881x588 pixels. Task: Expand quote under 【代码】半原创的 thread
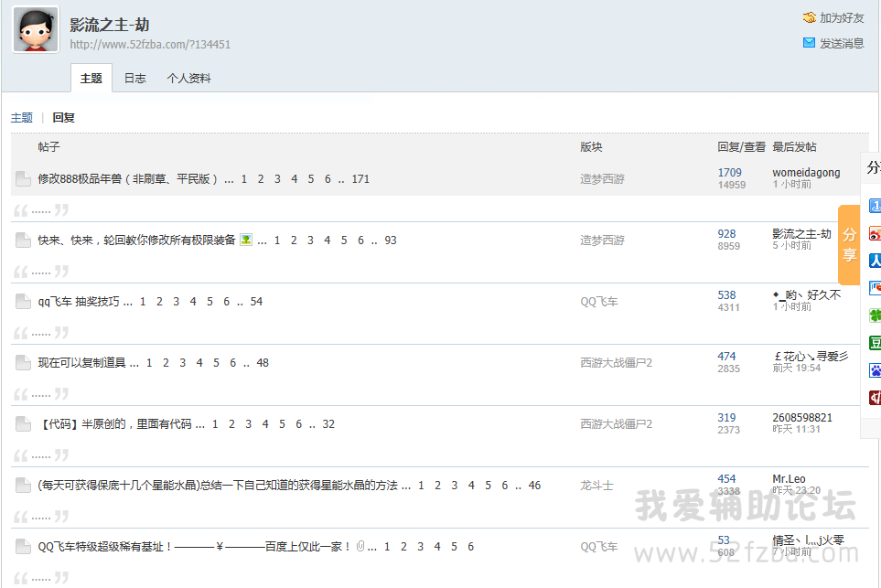(x=41, y=455)
